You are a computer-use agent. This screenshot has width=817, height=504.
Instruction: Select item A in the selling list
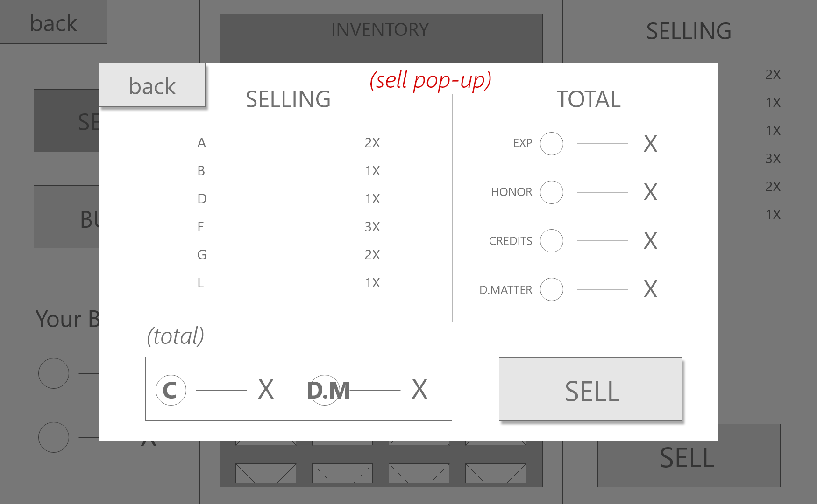(201, 143)
